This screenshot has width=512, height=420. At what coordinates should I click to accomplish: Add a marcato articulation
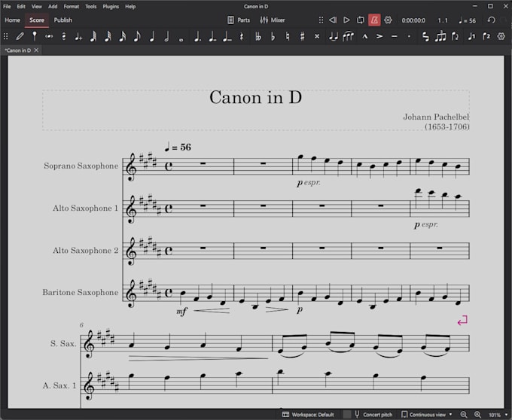[x=365, y=37]
